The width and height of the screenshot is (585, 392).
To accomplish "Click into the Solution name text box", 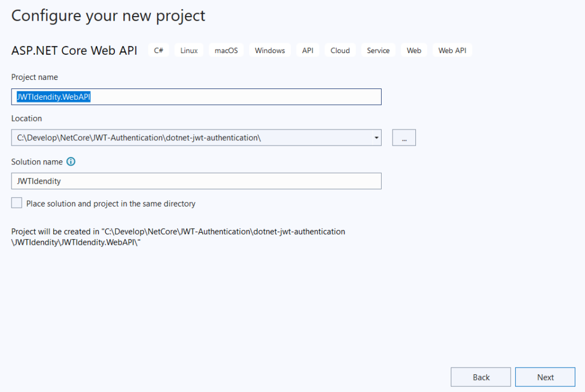I will 197,181.
